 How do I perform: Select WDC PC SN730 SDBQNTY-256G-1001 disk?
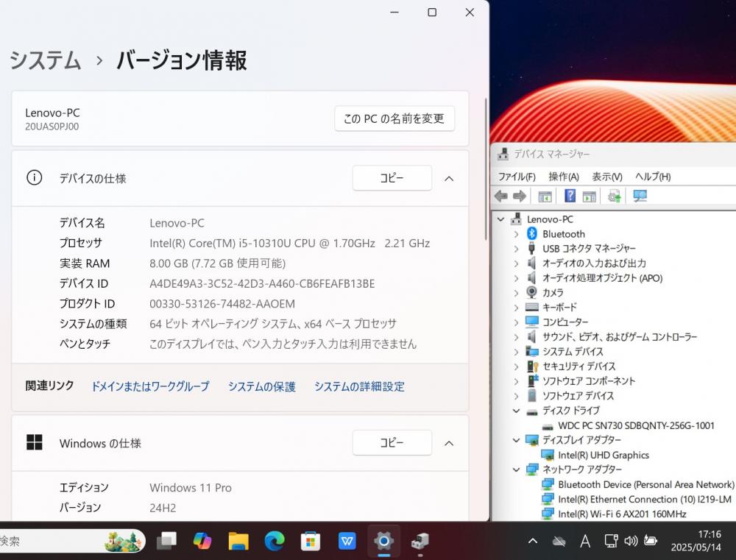(636, 425)
